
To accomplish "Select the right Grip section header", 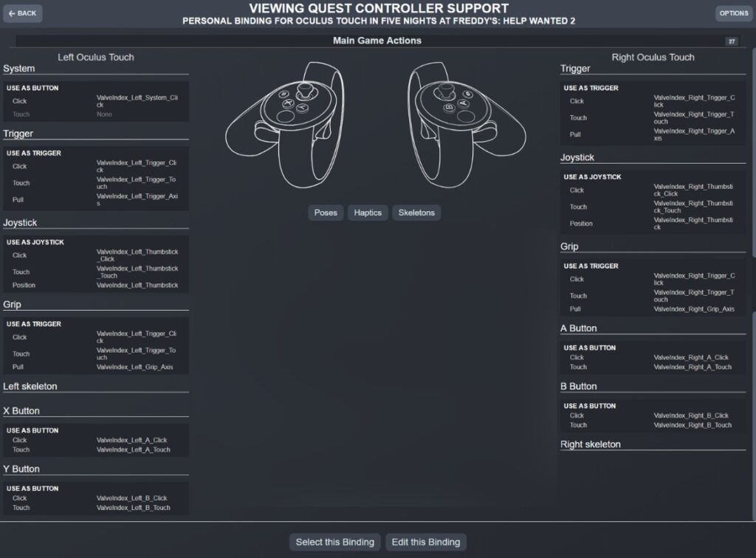I will pyautogui.click(x=653, y=247).
